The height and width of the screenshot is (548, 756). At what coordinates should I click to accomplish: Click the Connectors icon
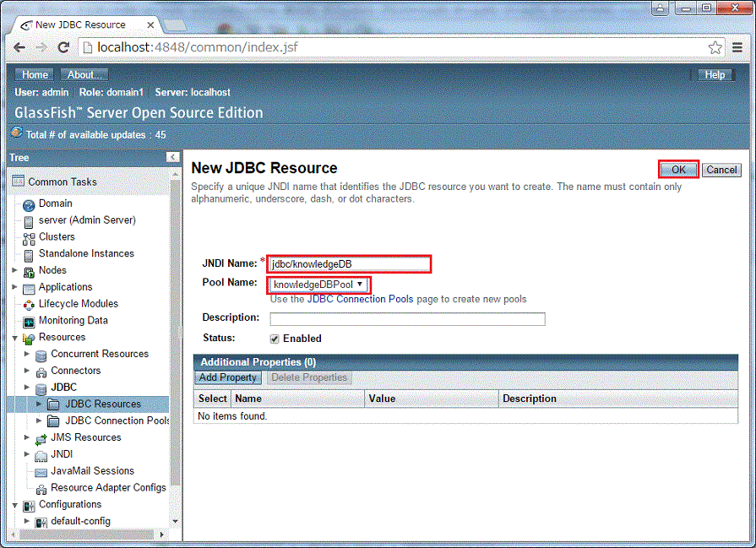41,372
